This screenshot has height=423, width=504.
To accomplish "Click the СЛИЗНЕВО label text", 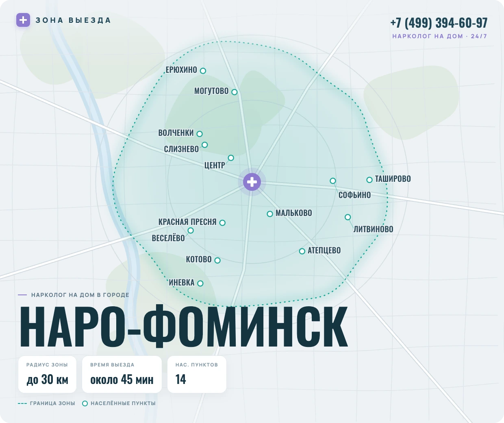I will point(181,149).
